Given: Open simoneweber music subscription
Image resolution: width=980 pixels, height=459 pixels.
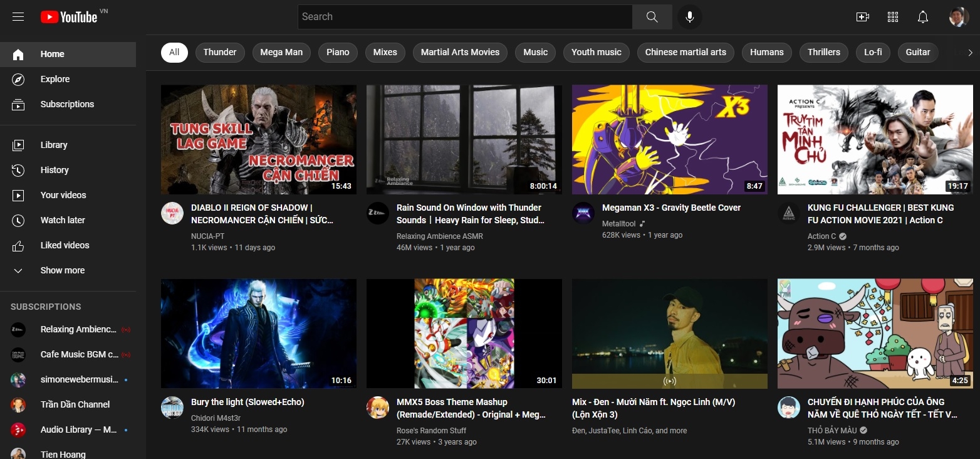Looking at the screenshot, I should 68,379.
